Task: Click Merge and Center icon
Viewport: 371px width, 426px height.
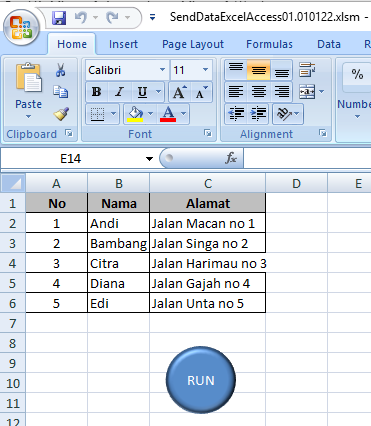Action: click(307, 92)
